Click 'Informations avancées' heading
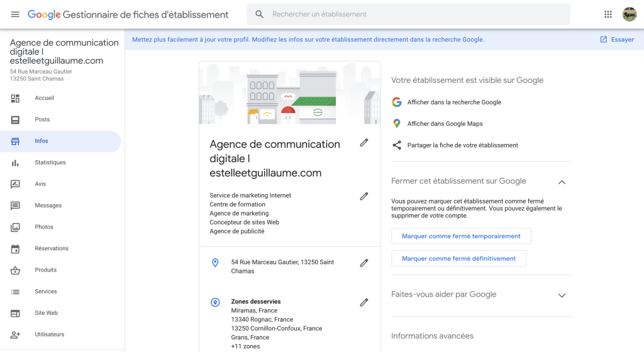The image size is (644, 352). (x=432, y=336)
